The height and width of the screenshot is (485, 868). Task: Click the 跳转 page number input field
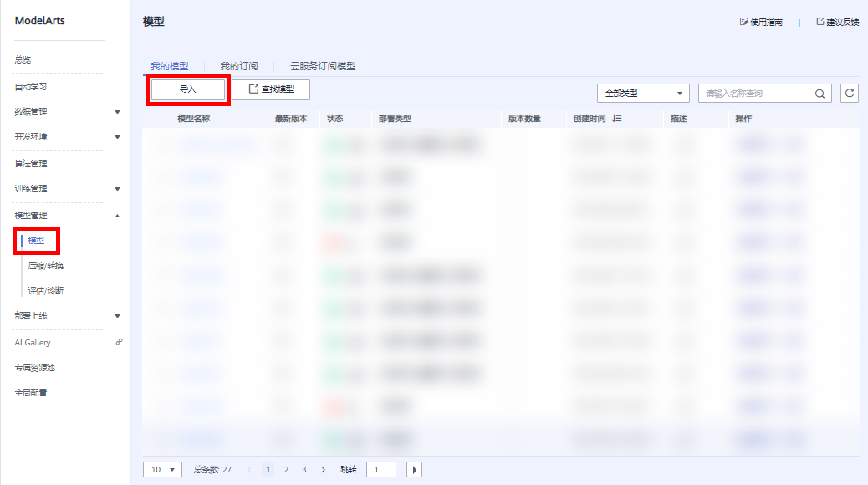coord(381,469)
